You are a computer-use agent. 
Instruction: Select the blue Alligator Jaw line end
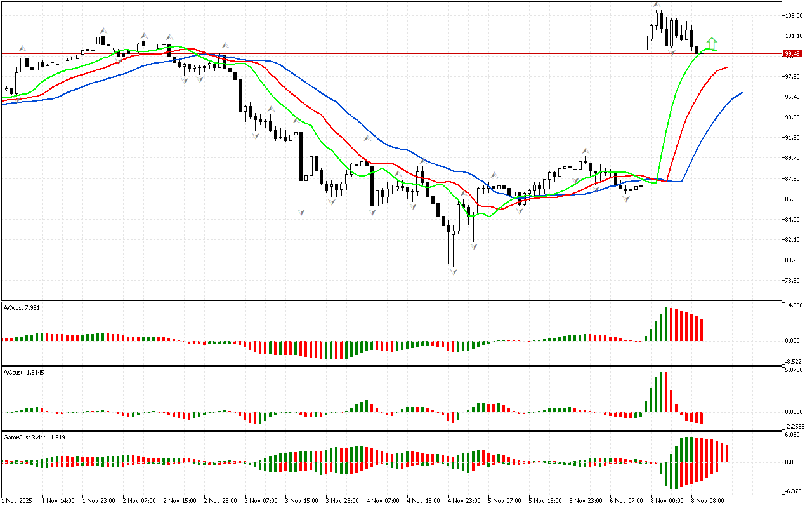740,93
